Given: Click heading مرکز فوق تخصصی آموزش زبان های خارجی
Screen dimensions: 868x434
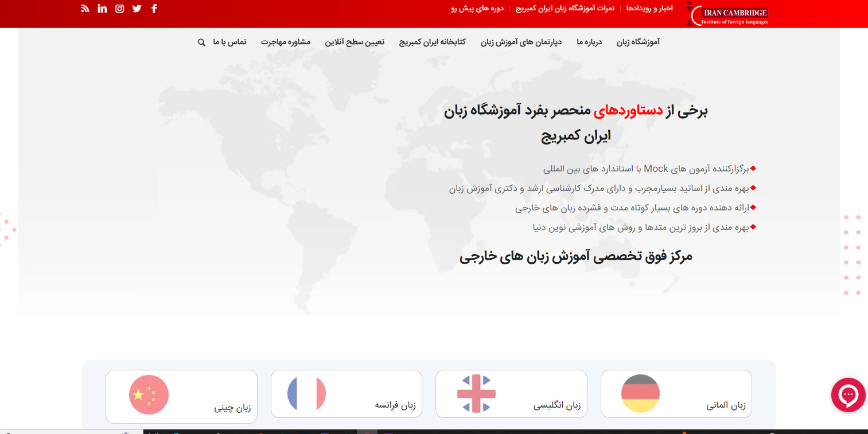Looking at the screenshot, I should (x=576, y=256).
